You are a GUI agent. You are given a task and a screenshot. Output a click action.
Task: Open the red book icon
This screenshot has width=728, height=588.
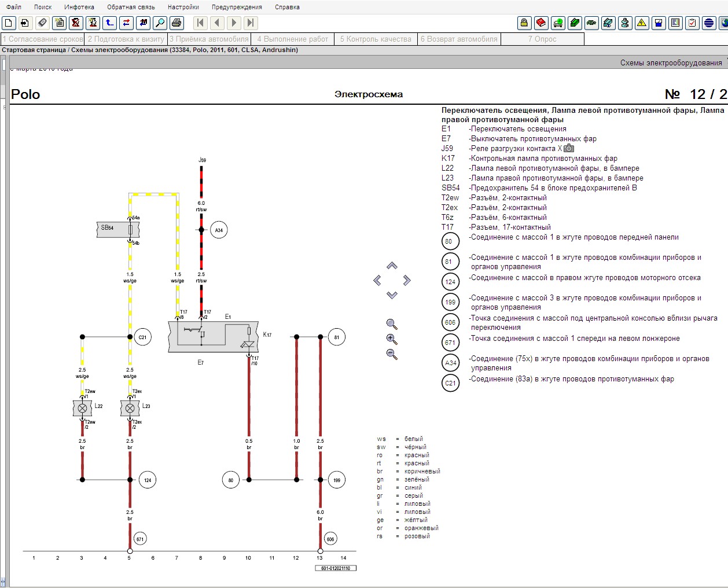[541, 23]
